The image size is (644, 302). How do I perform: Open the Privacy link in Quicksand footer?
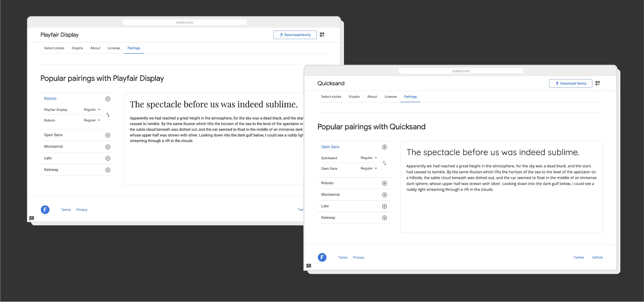coord(358,257)
